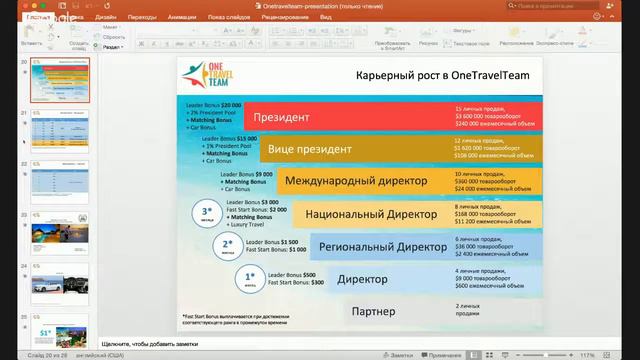Open the Примечания comments button

pos(441,355)
